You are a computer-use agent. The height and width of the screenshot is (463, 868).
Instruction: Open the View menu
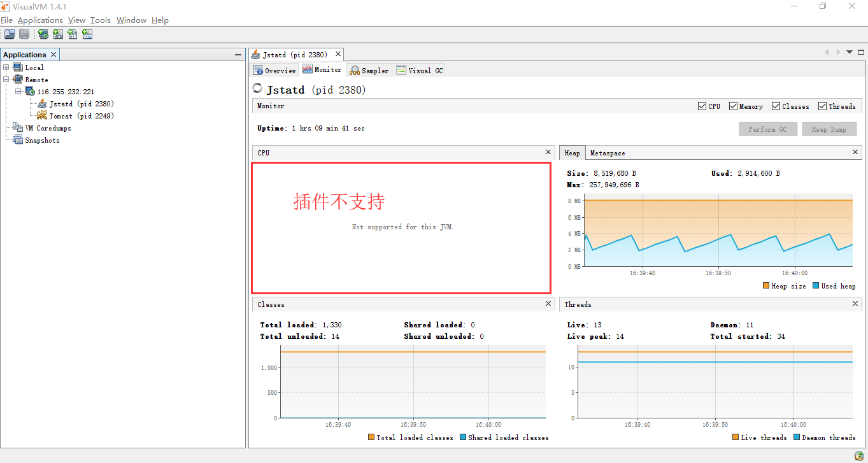click(76, 20)
